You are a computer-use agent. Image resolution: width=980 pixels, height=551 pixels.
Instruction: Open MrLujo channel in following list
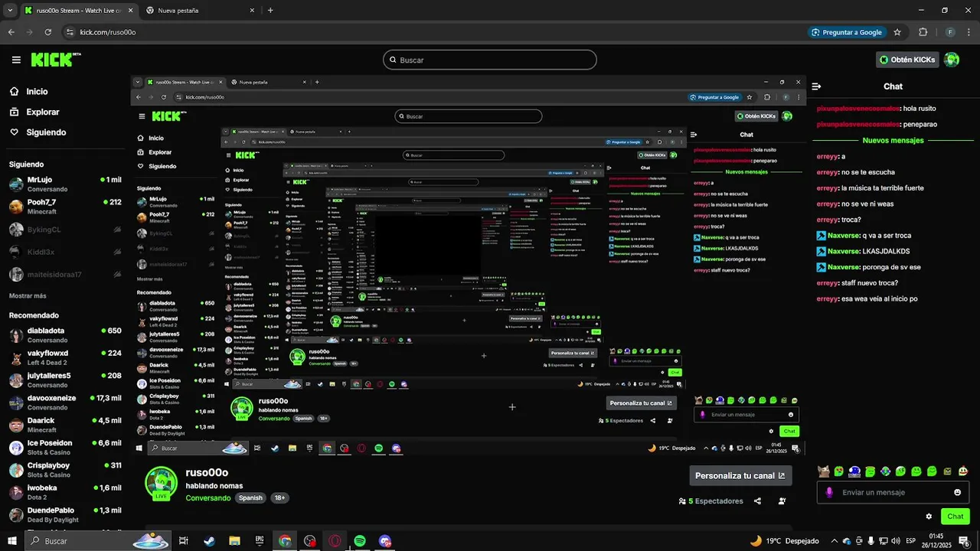[65, 184]
